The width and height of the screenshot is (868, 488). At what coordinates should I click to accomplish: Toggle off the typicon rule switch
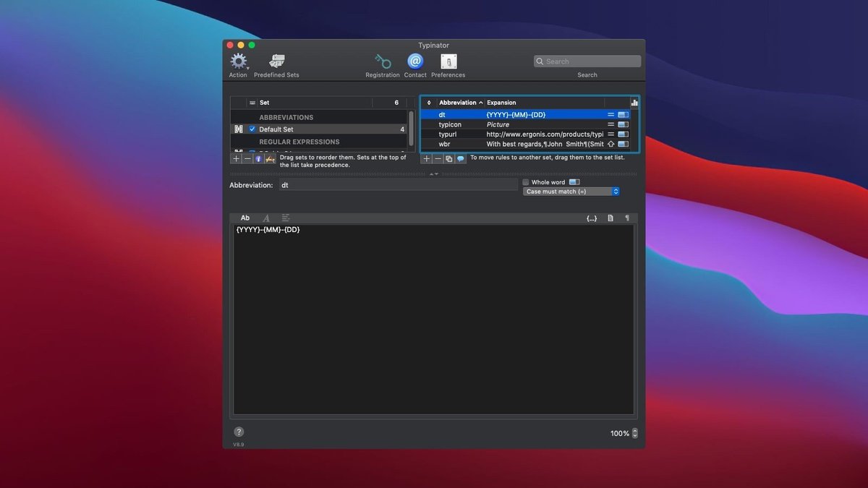(x=624, y=124)
